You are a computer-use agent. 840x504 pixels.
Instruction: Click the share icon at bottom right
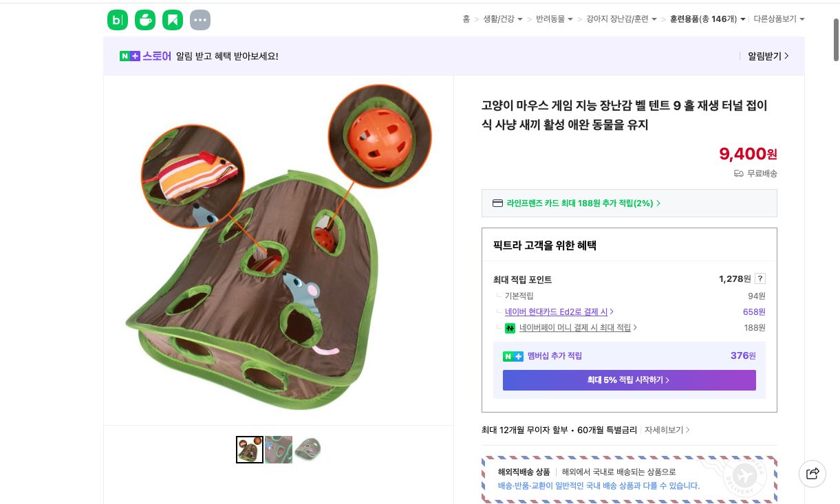(x=812, y=474)
